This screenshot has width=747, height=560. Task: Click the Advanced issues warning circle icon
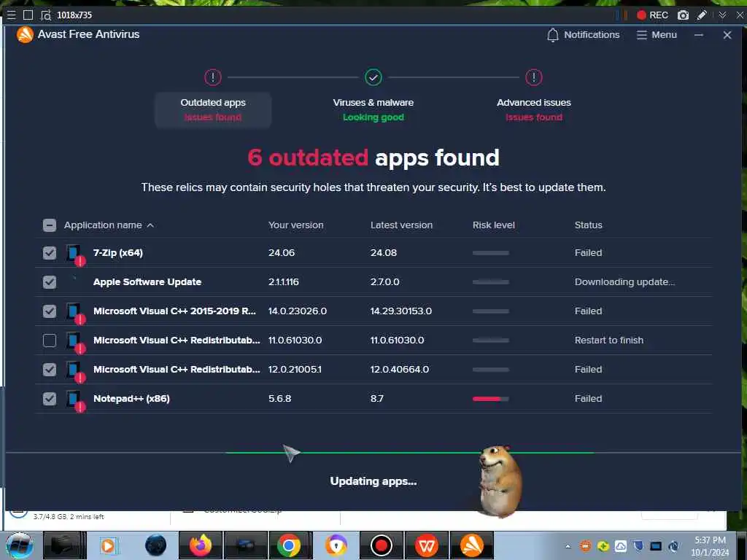click(x=533, y=77)
